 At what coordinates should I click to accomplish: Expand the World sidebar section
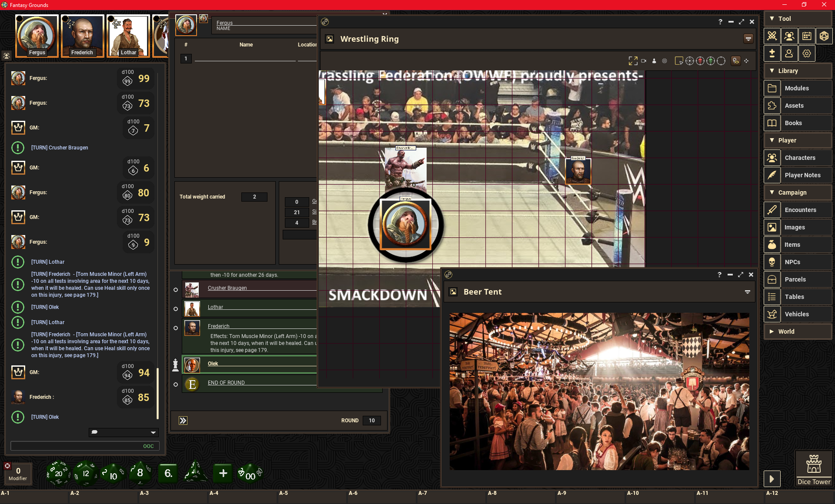pos(798,332)
